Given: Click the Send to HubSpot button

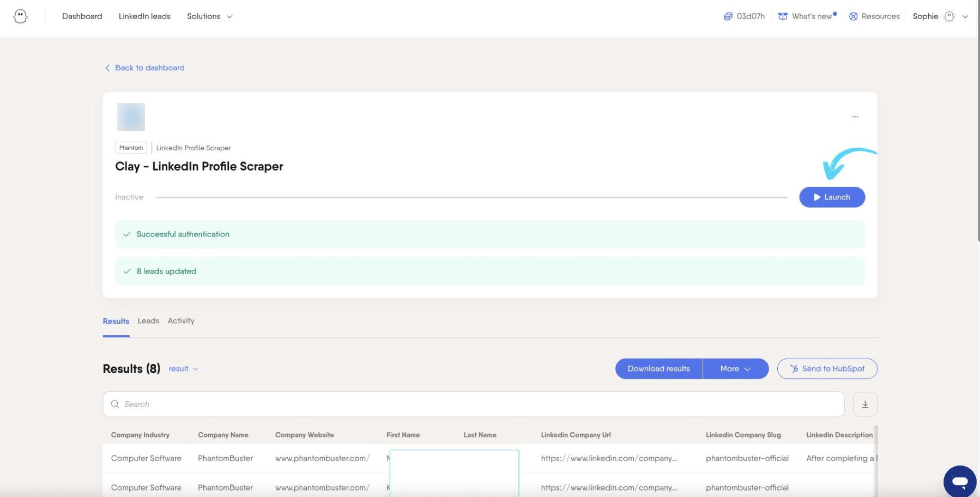Looking at the screenshot, I should coord(827,369).
